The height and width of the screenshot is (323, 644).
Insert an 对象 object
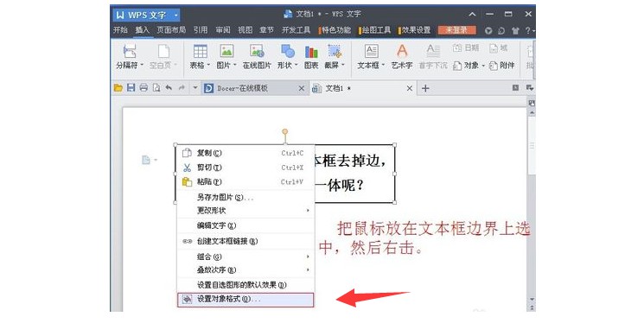[x=469, y=66]
